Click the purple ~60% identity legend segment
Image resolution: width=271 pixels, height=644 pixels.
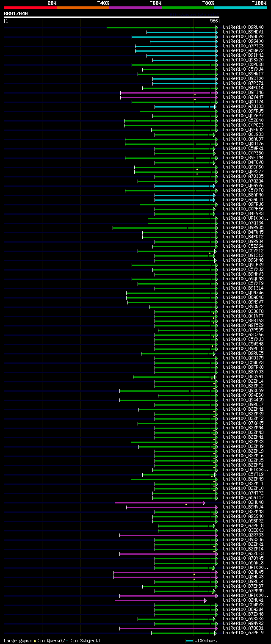tap(135, 7)
